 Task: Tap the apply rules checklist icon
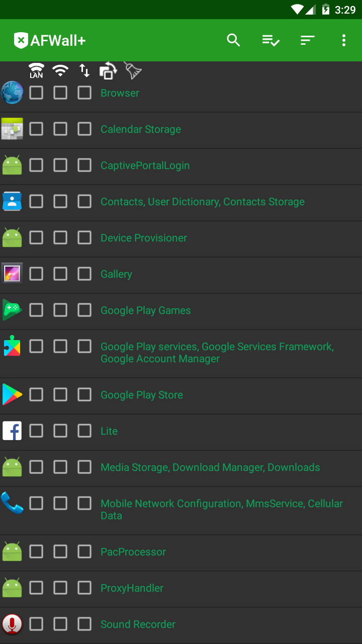pos(270,40)
